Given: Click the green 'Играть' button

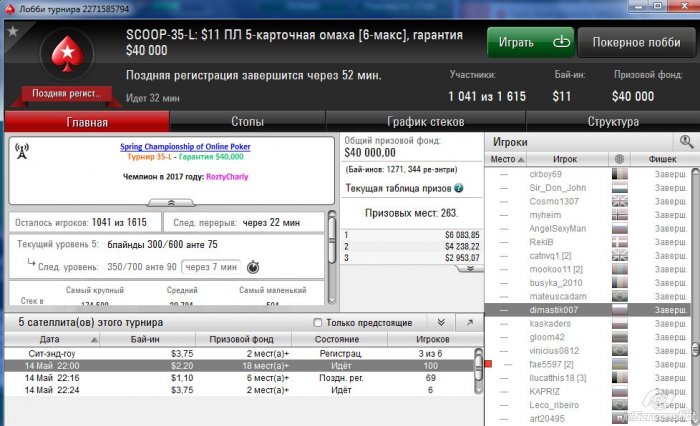Looking at the screenshot, I should coord(531,42).
